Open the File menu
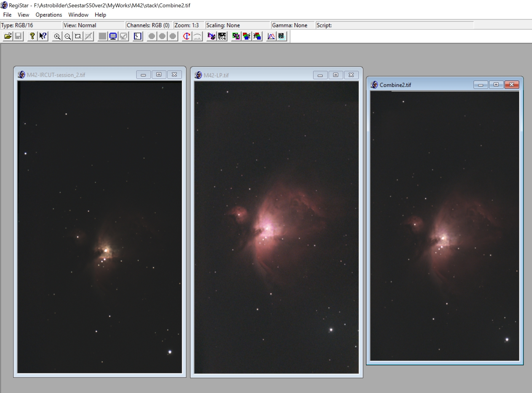Screen dimensions: 532x393 pyautogui.click(x=7, y=15)
